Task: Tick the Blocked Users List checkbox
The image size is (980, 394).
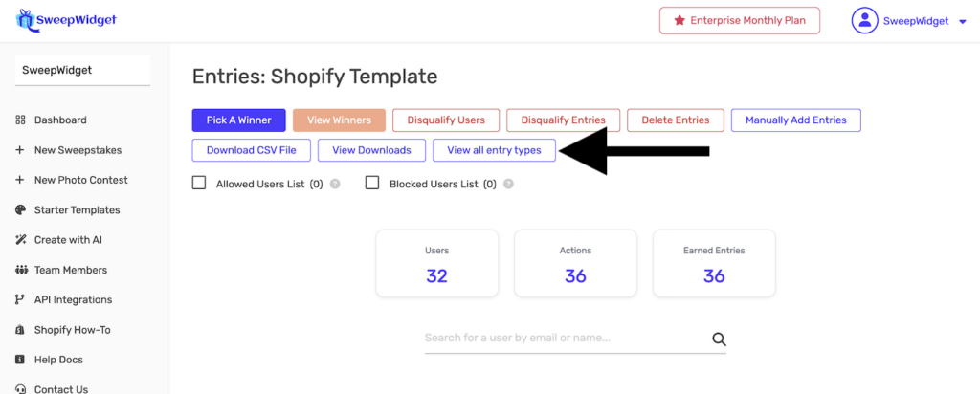Action: [372, 183]
